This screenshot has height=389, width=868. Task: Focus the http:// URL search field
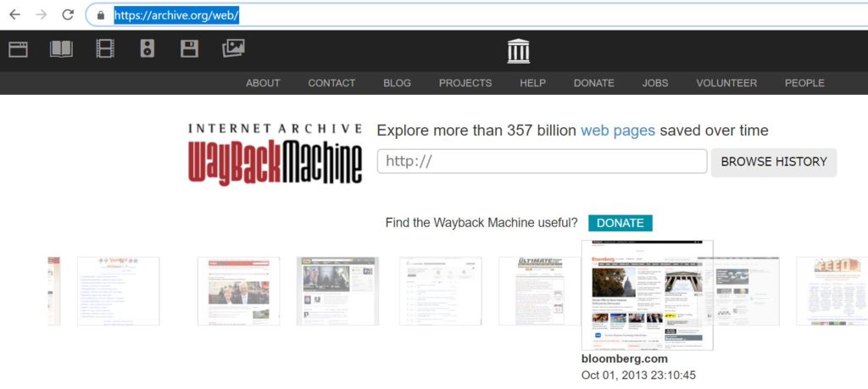pyautogui.click(x=542, y=161)
